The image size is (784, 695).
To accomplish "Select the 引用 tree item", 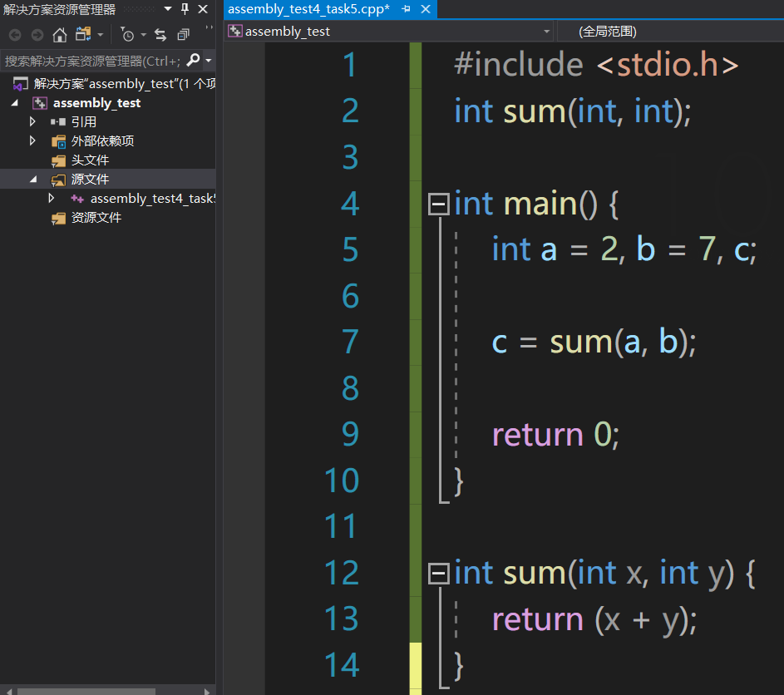I will tap(83, 121).
